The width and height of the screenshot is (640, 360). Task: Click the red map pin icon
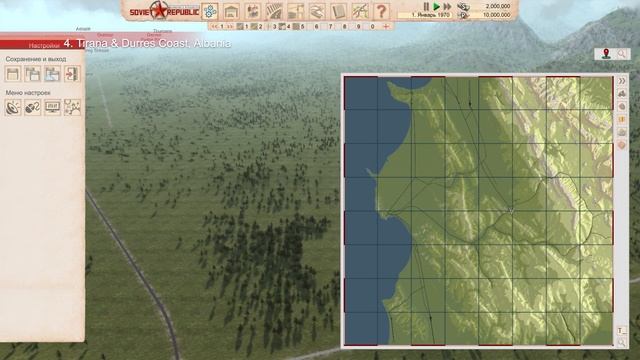[x=606, y=53]
